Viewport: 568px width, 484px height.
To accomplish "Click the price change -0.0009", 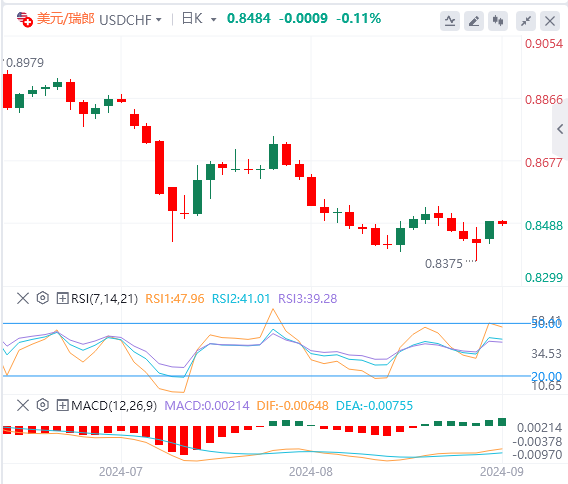I will pyautogui.click(x=303, y=18).
